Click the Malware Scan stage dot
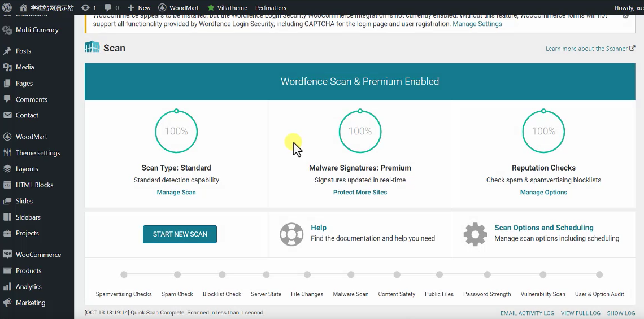Viewport: 644px width, 319px height. [x=351, y=274]
